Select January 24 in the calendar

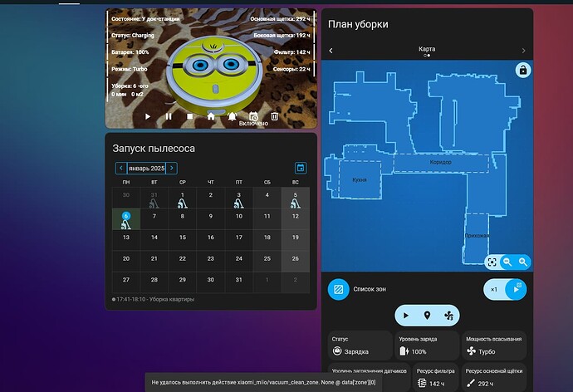238,262
